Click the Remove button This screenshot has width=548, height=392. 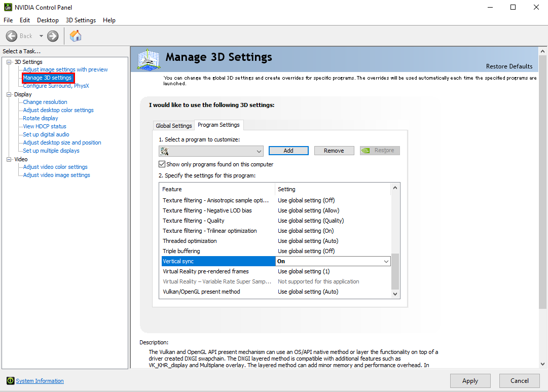[334, 151]
